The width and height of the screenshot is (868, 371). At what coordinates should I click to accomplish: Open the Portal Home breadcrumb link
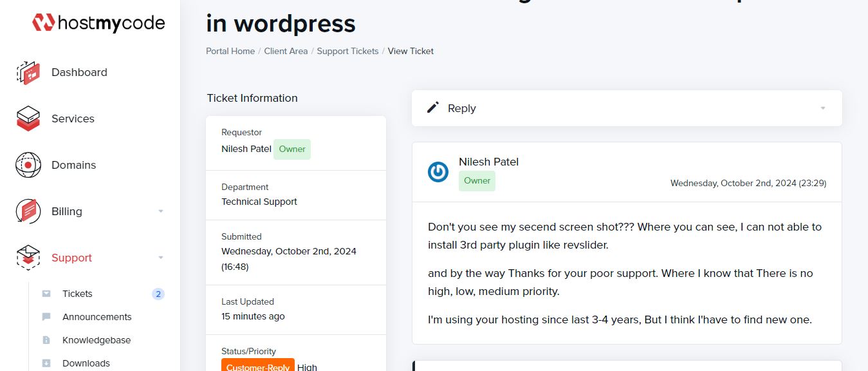[230, 51]
